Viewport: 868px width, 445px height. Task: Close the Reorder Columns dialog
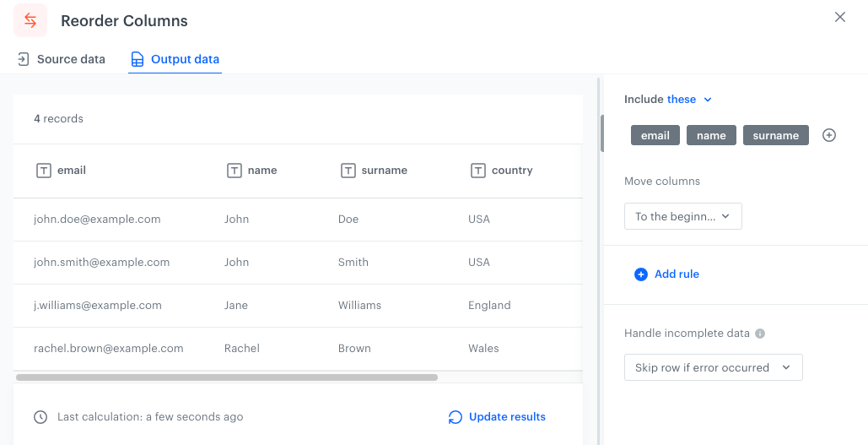(x=839, y=17)
